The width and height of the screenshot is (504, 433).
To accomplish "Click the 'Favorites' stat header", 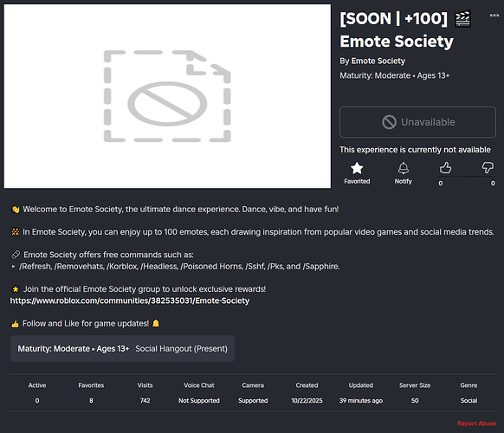I will (91, 385).
